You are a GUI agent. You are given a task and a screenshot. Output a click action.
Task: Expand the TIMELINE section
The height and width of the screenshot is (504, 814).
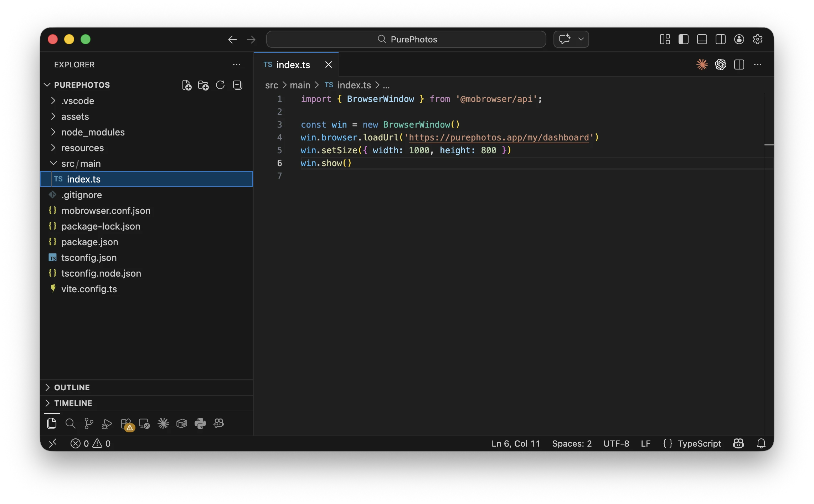click(x=73, y=403)
